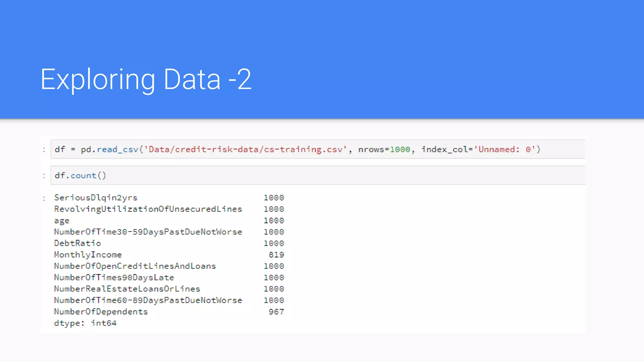This screenshot has height=362, width=644.
Task: Click the NumberOfDependents count value 967
Action: click(x=276, y=312)
